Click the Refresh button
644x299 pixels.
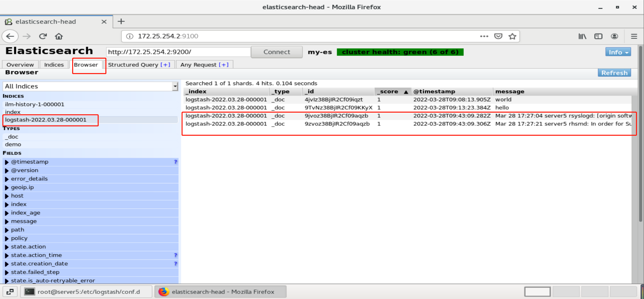click(614, 73)
